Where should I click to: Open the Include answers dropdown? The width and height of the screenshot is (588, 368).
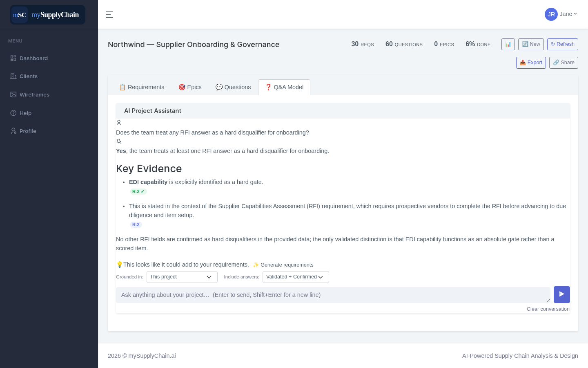tap(296, 277)
